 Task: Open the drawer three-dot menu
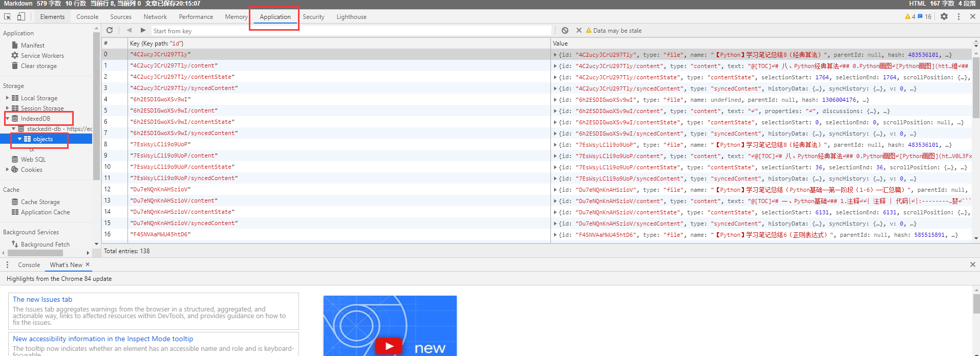point(7,264)
